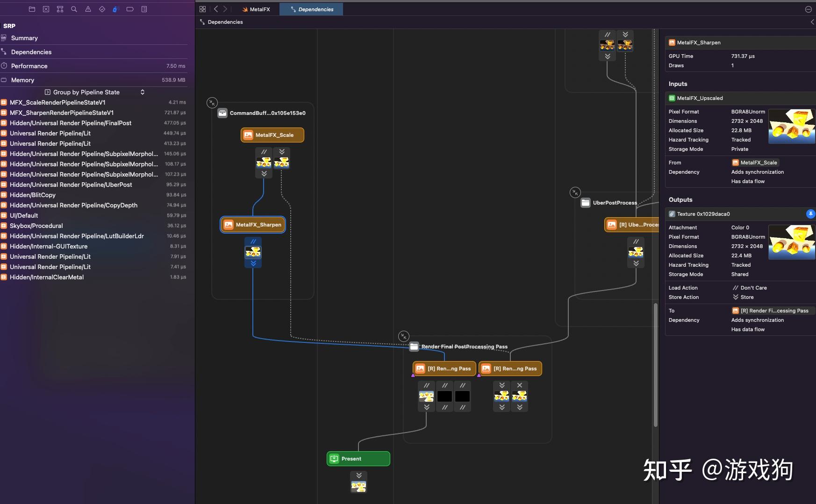The width and height of the screenshot is (816, 504).
Task: Collapse the Render Final PostProcessing Pass group
Action: point(404,336)
